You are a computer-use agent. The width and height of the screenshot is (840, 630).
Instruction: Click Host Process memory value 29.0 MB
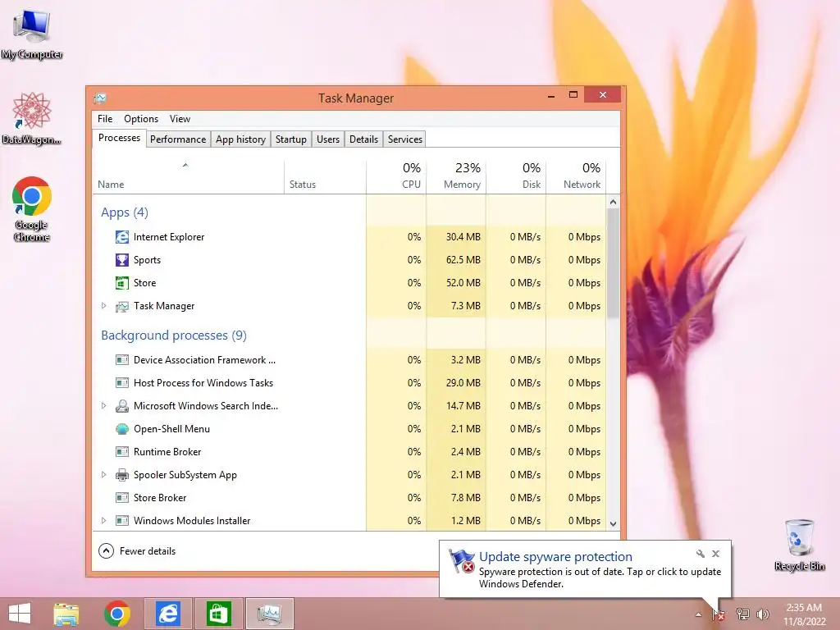pyautogui.click(x=463, y=383)
